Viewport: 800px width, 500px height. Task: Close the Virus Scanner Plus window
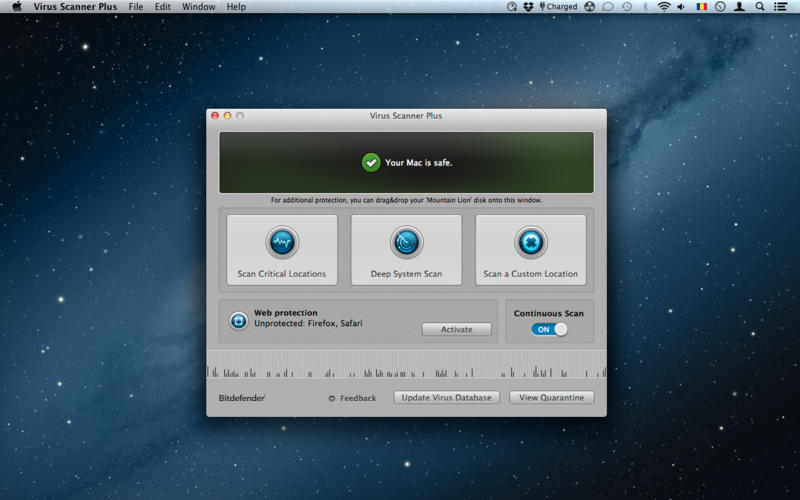click(x=215, y=116)
